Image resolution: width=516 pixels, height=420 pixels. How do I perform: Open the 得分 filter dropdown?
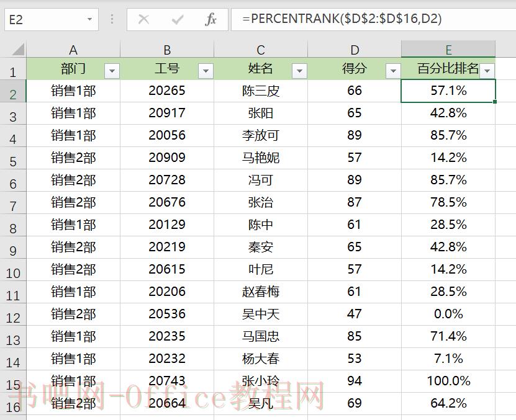coord(393,71)
